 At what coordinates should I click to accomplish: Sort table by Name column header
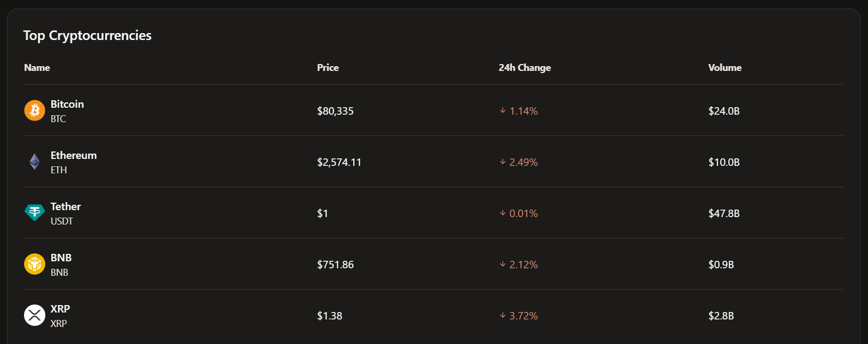[37, 68]
